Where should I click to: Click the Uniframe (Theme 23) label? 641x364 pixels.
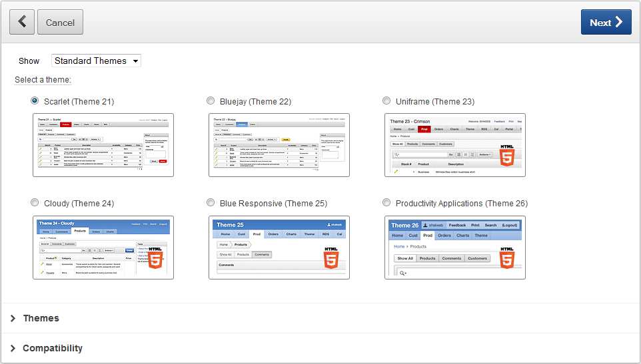[435, 102]
